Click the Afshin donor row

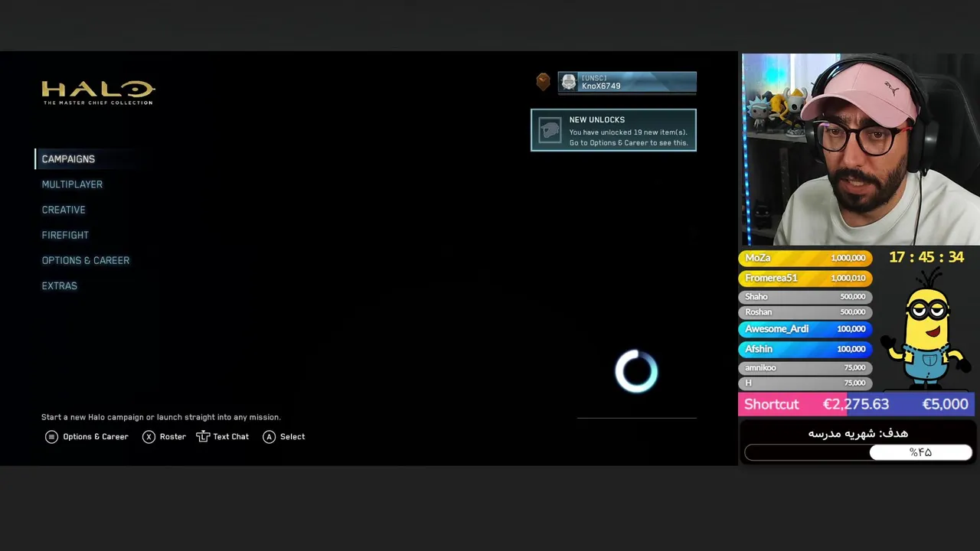pos(805,349)
